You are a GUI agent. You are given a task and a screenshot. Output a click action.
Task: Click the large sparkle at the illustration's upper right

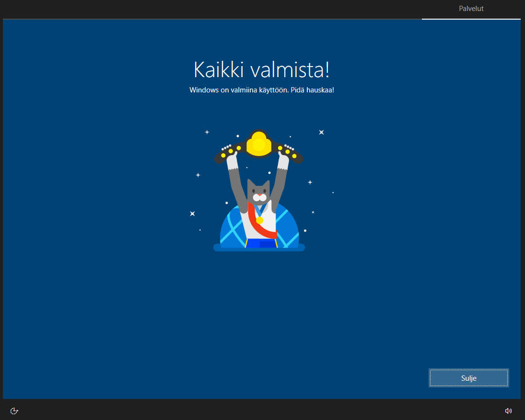[x=322, y=132]
